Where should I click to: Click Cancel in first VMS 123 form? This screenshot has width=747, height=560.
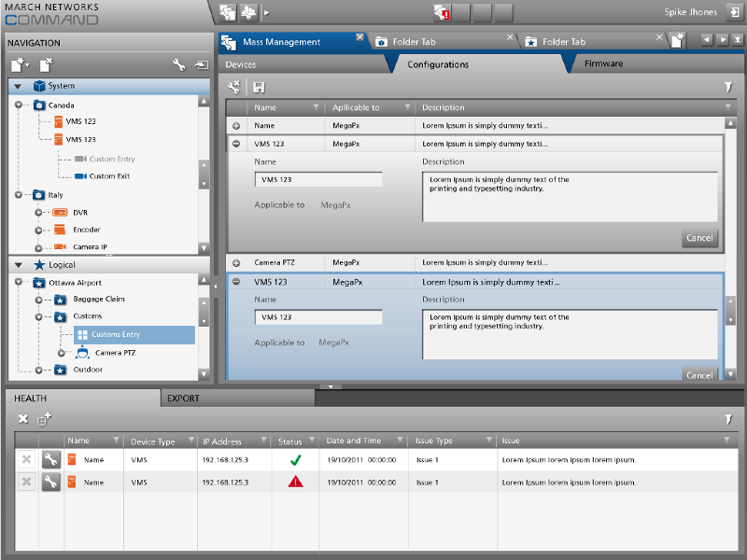click(699, 238)
